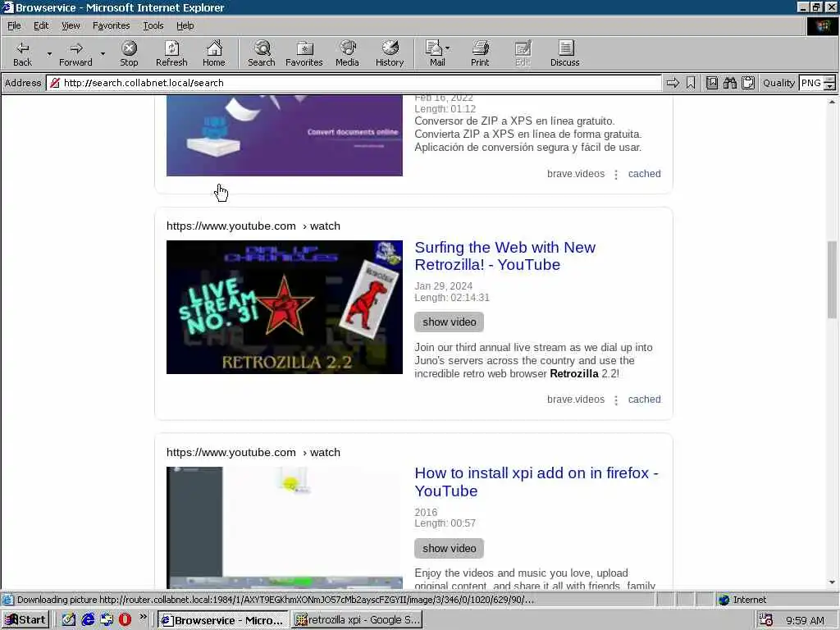
Task: Click the bookmark ribbon icon
Action: tap(691, 83)
